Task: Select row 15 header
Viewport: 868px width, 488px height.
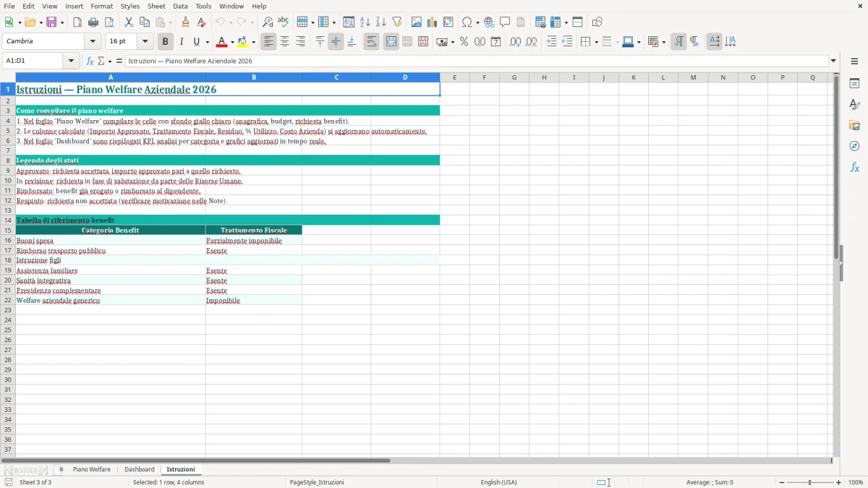Action: [x=8, y=230]
